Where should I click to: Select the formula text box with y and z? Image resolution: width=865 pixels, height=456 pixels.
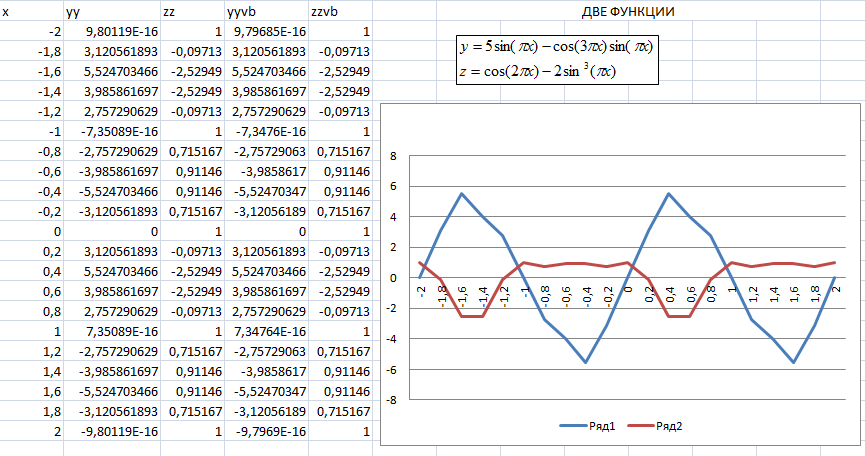click(557, 60)
